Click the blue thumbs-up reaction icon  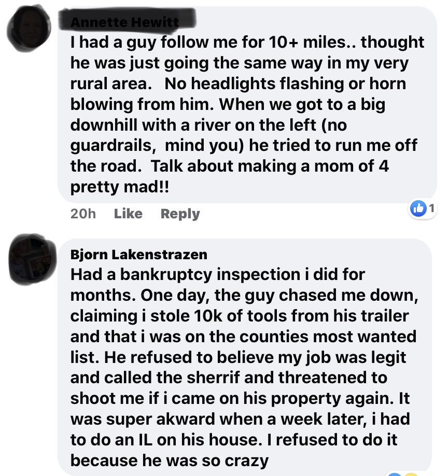pyautogui.click(x=417, y=208)
